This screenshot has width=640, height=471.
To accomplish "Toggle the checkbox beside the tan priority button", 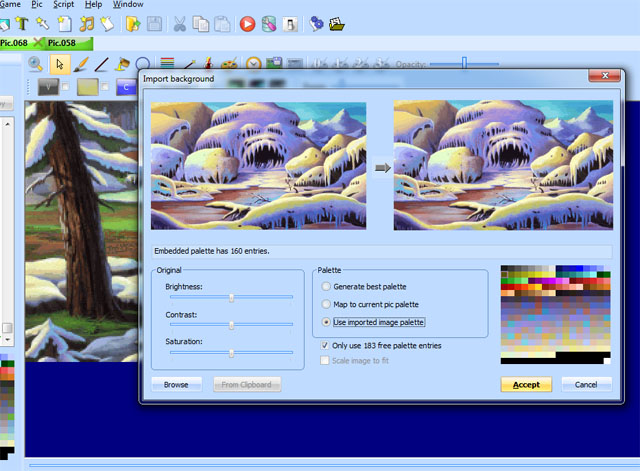I will coord(104,87).
